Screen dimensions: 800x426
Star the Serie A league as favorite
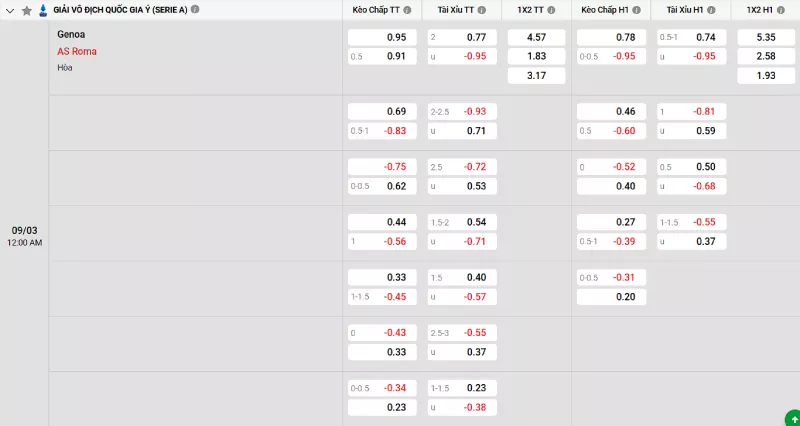pos(27,10)
